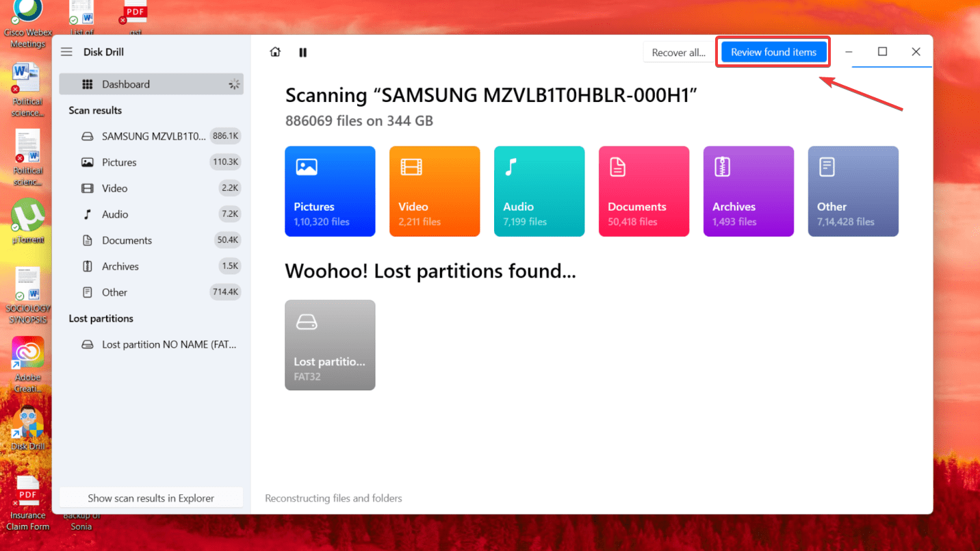Open Documents in the sidebar

click(151, 240)
